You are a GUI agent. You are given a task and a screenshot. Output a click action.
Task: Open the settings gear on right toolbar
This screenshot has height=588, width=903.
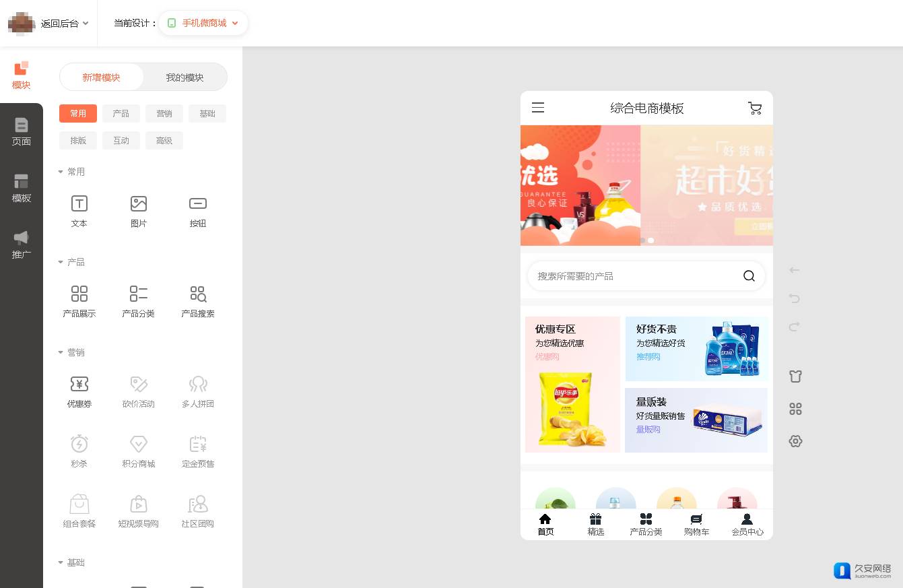pyautogui.click(x=795, y=441)
